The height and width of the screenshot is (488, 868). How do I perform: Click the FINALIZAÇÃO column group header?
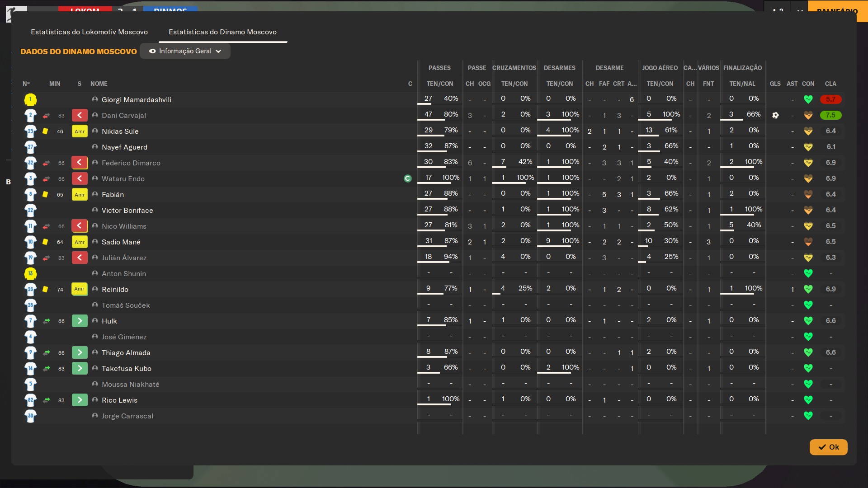(742, 68)
